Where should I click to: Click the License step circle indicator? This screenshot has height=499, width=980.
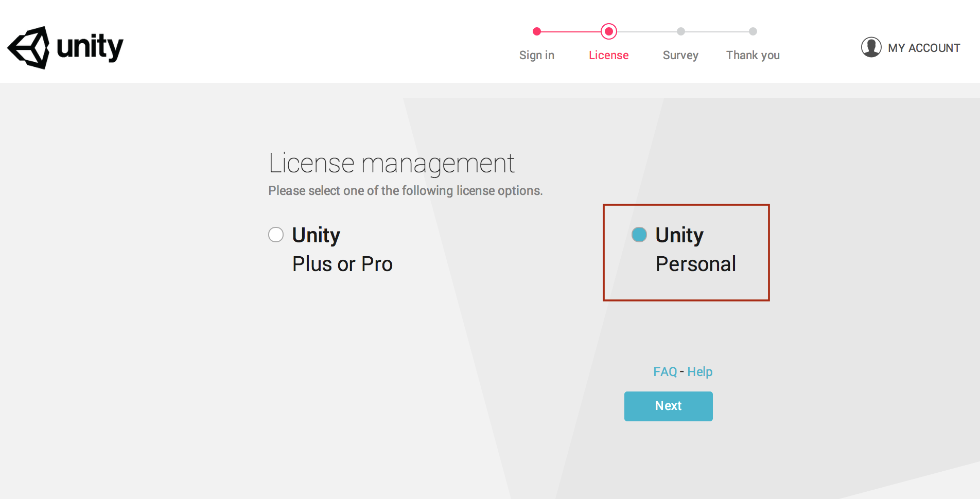pyautogui.click(x=608, y=31)
